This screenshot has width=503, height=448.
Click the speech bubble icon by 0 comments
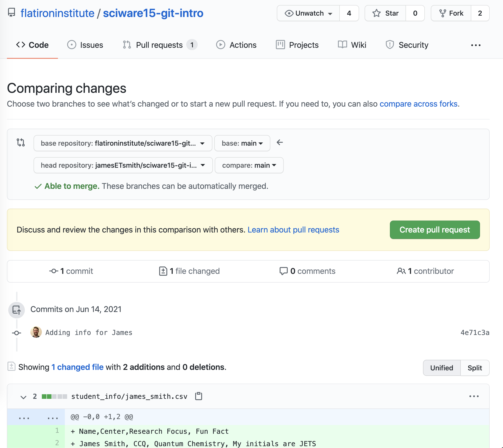coord(283,271)
